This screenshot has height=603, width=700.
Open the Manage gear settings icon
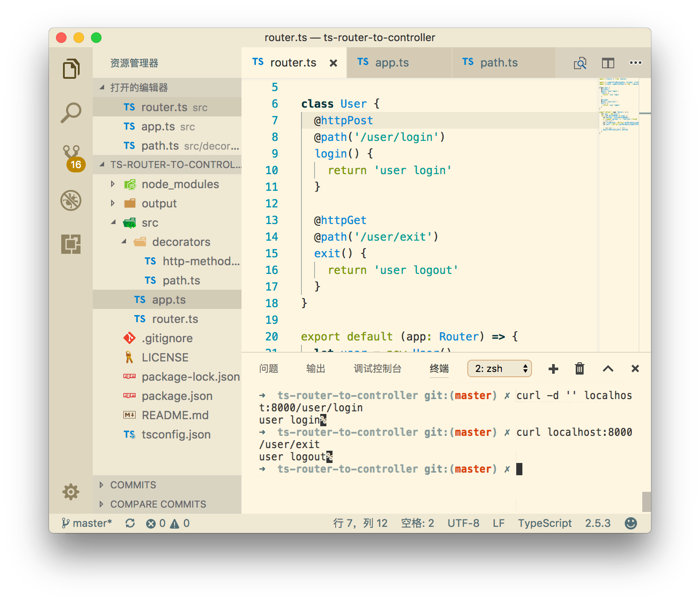coord(71,492)
